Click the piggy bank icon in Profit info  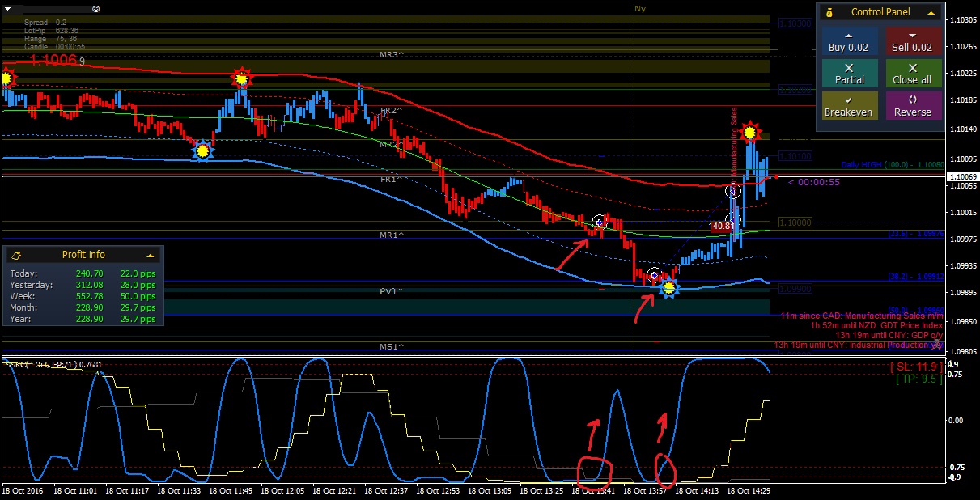pos(15,255)
